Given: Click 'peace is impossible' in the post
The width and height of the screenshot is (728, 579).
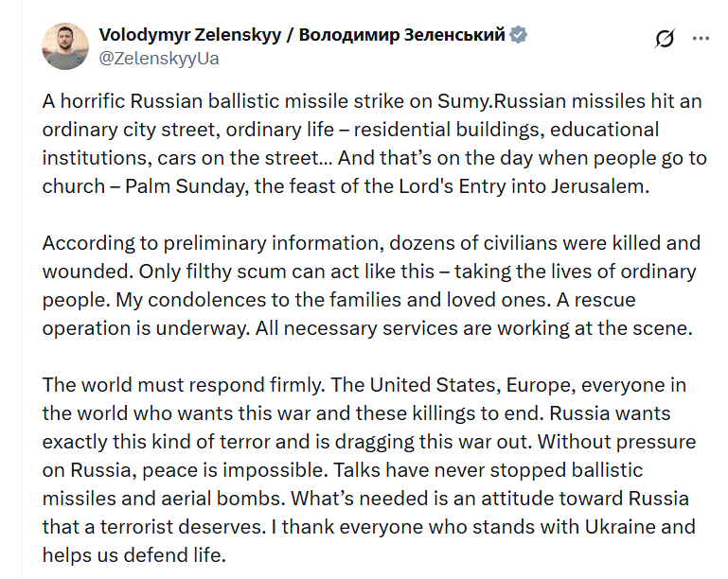Looking at the screenshot, I should [235, 470].
